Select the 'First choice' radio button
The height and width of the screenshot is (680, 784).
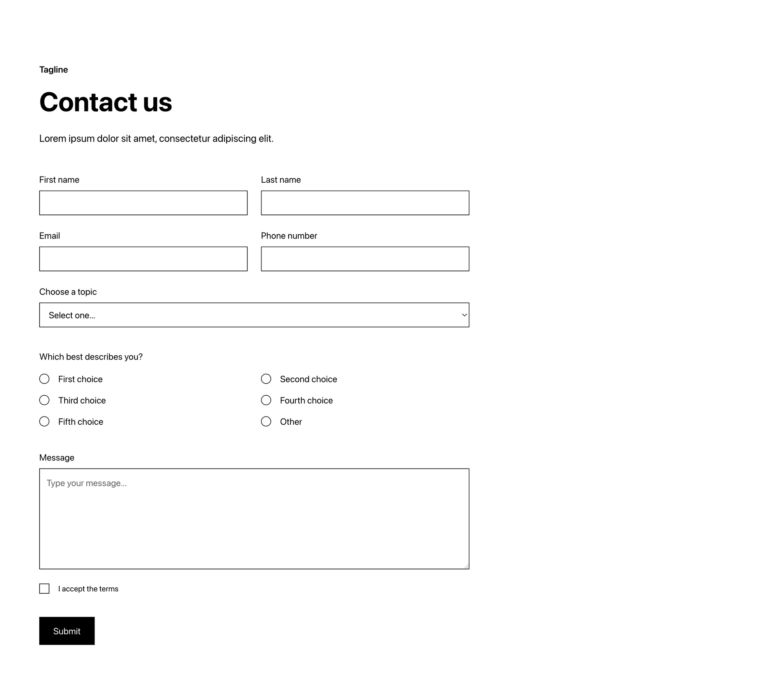pos(44,379)
